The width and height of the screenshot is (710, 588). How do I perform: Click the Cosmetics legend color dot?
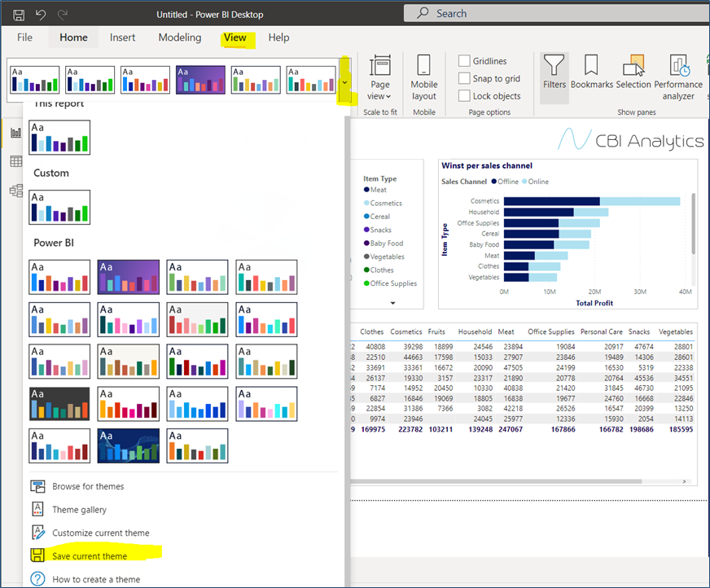coord(366,203)
